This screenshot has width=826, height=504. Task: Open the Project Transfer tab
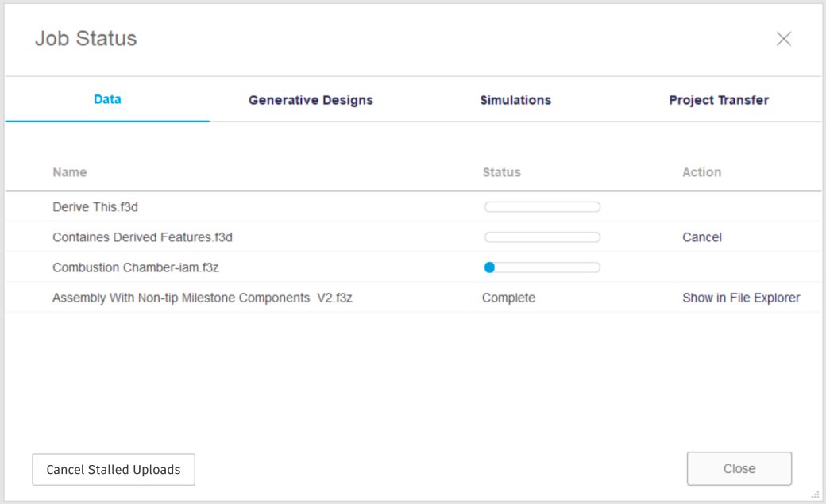(719, 100)
